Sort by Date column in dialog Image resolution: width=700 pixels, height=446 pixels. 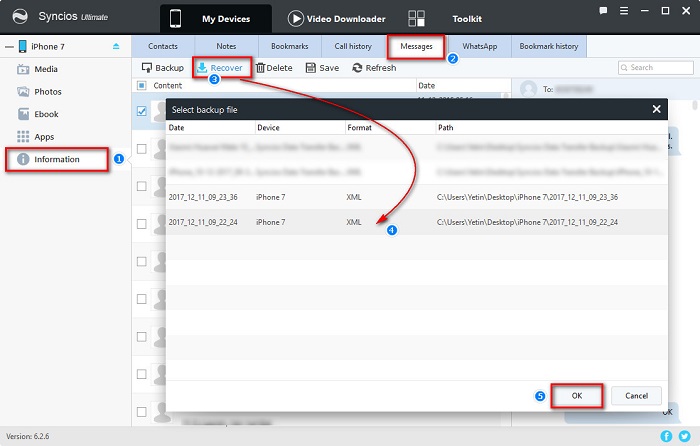[x=211, y=128]
